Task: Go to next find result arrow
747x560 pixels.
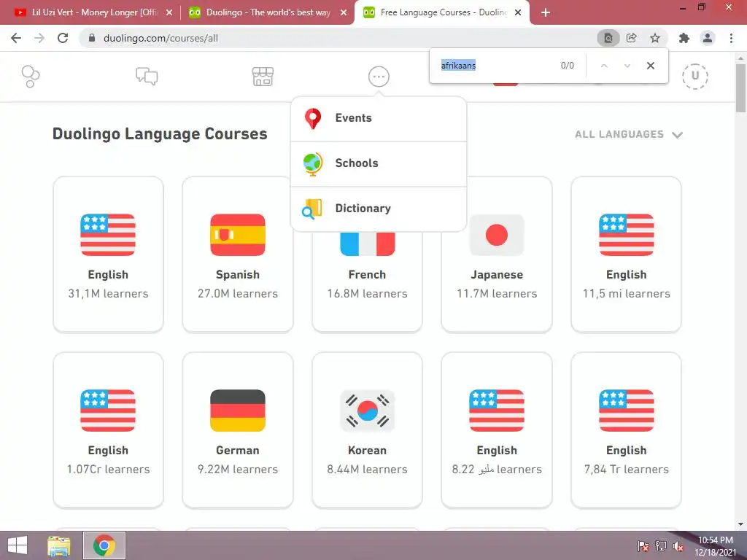Action: pos(627,66)
